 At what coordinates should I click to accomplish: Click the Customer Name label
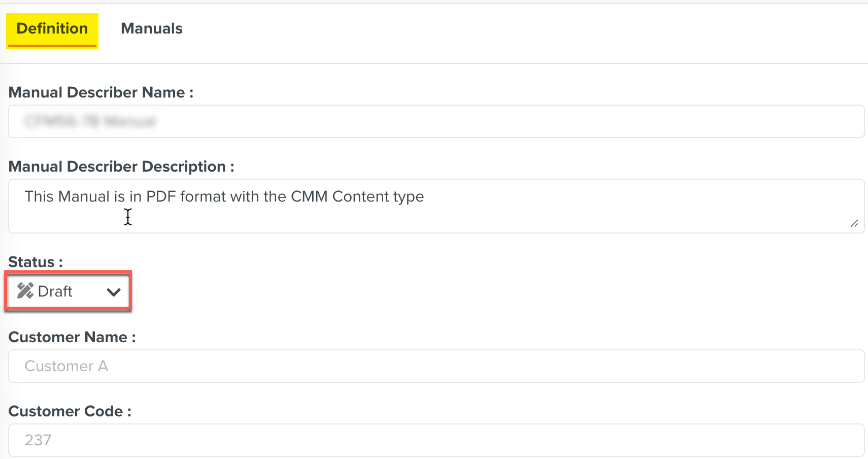click(x=72, y=337)
